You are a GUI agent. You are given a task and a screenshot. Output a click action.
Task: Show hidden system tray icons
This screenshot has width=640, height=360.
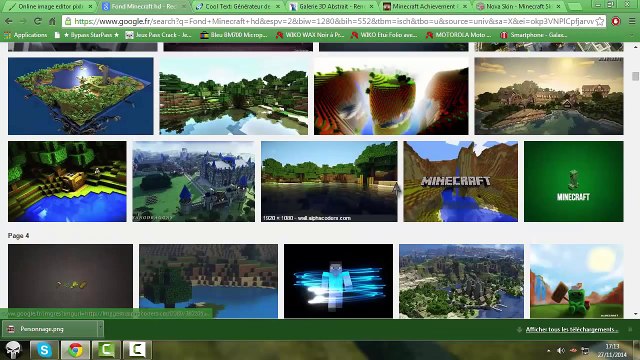coord(549,351)
